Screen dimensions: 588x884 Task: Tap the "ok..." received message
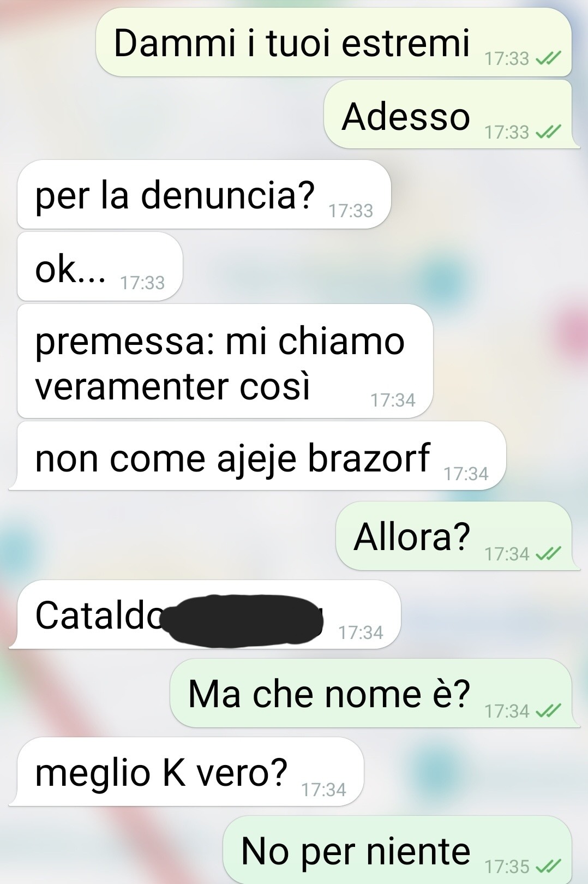[100, 267]
